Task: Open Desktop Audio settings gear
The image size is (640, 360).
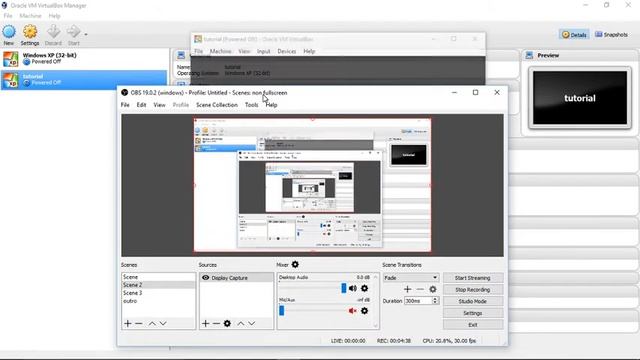Action: point(364,288)
